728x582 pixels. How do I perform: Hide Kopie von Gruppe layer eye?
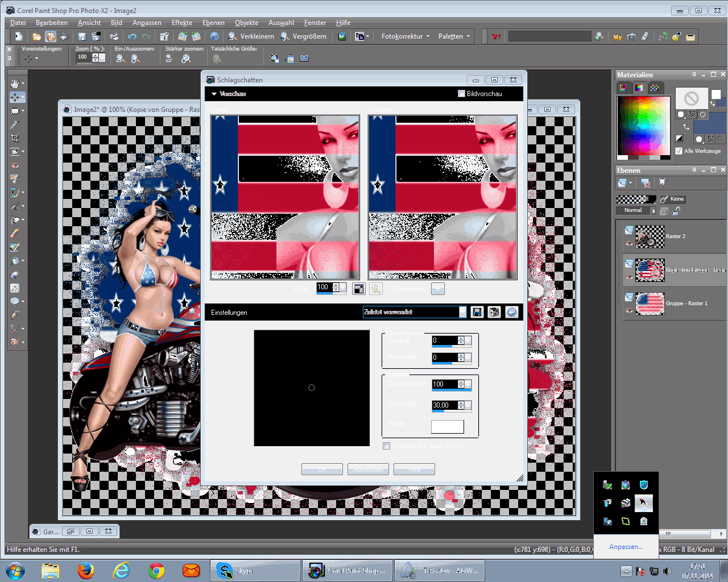click(x=628, y=277)
